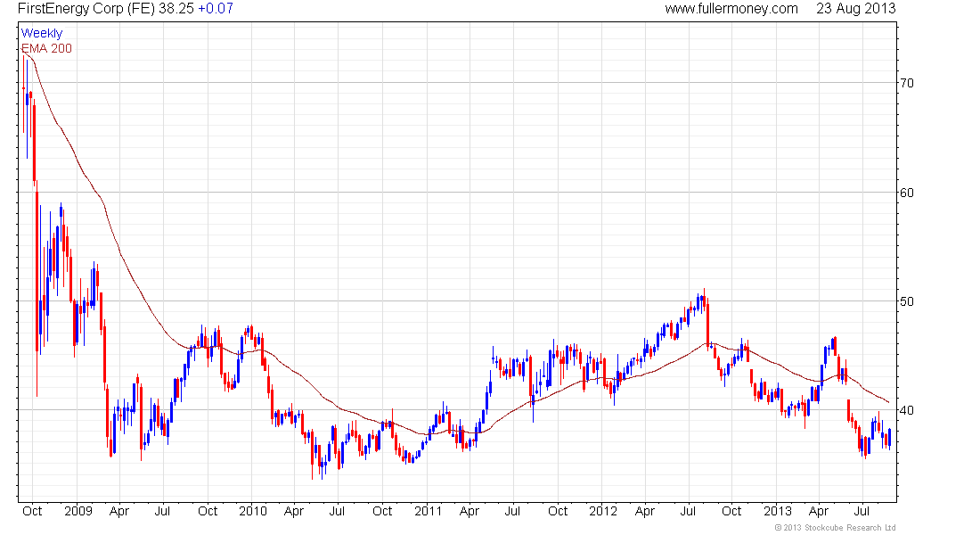Viewport: 980px width, 535px height.
Task: Select the 2009 year marker on time axis
Action: pos(78,511)
